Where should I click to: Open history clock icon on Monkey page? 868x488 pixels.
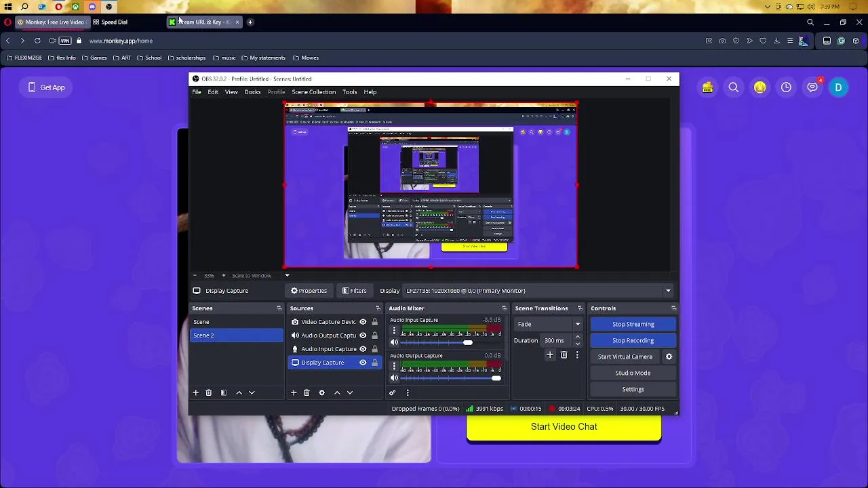click(786, 87)
